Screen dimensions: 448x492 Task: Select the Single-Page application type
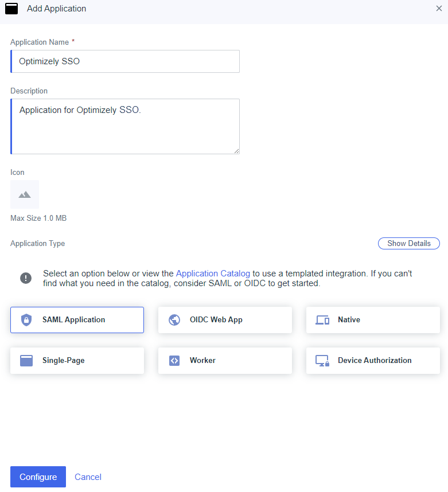point(77,361)
